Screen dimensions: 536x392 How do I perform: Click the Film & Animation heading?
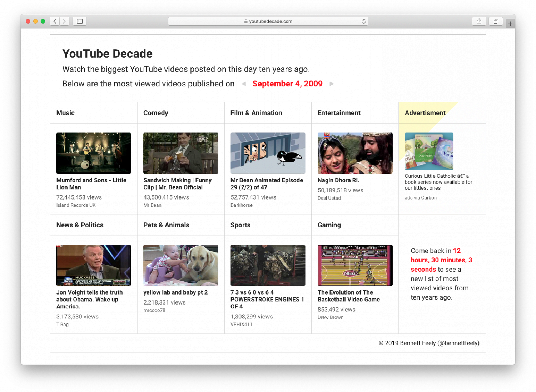coord(256,113)
